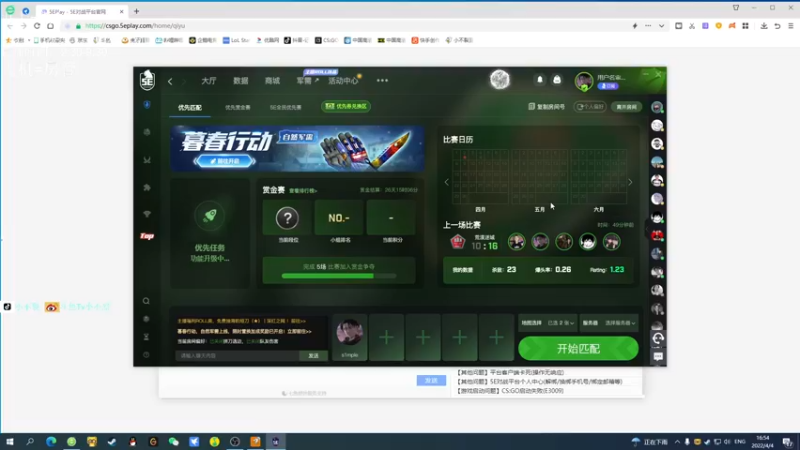Add a teammate in the first plus slot
Screen dimensions: 800x450
[386, 337]
